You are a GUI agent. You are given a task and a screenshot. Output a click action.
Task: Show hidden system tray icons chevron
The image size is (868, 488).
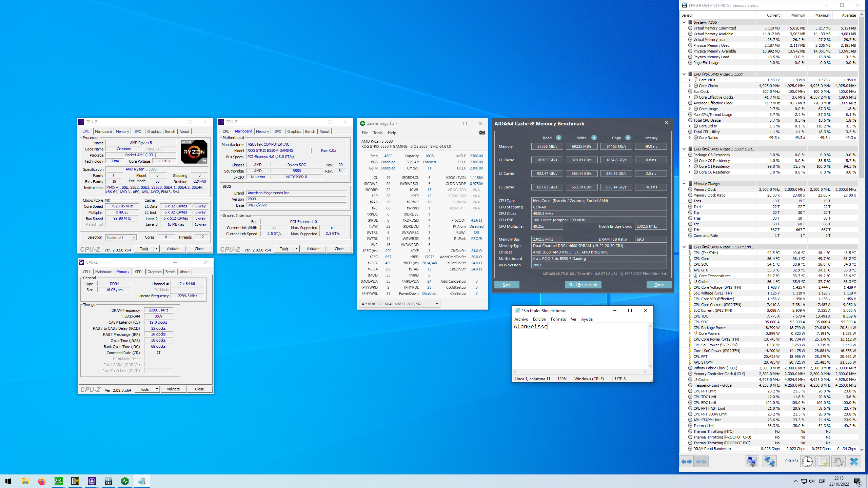coord(795,481)
